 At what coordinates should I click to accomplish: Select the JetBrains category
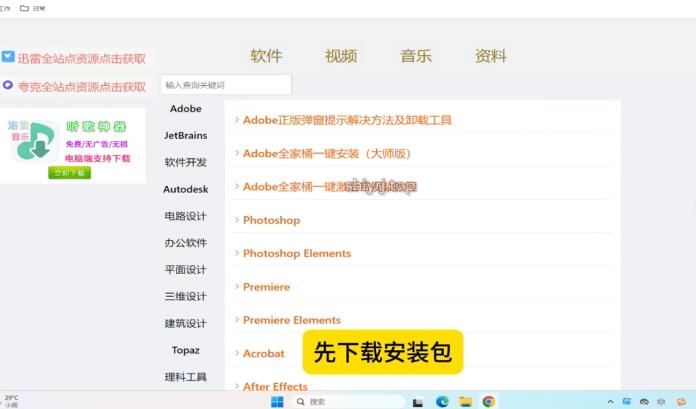pos(186,135)
